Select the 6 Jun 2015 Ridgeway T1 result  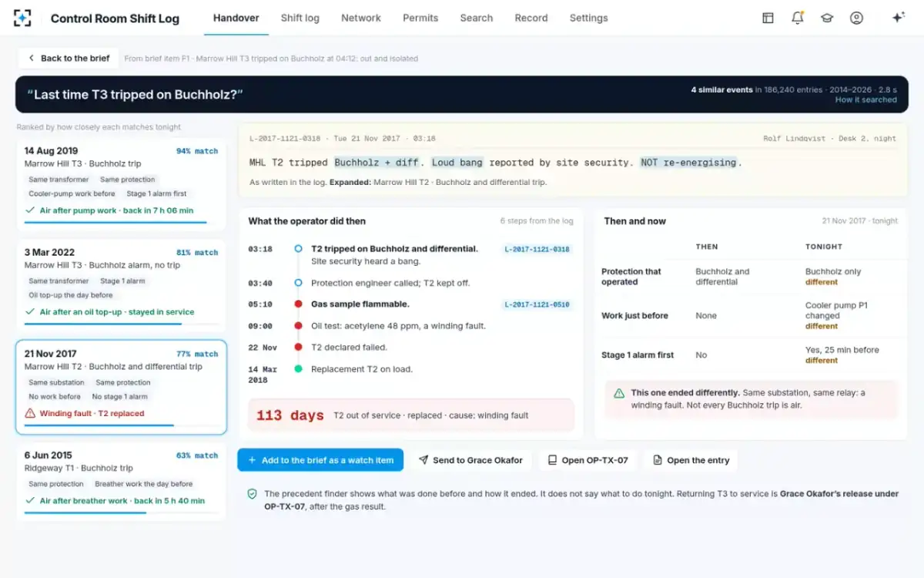[x=121, y=483]
